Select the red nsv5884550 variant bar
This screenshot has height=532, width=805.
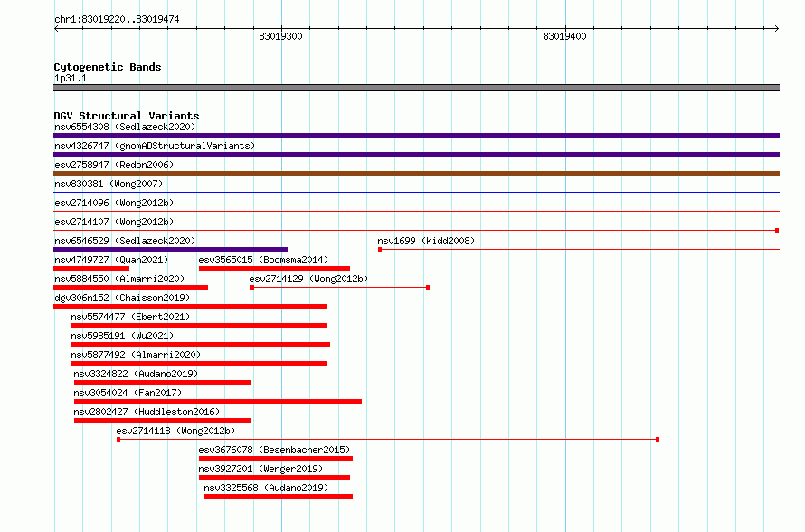[x=130, y=288]
